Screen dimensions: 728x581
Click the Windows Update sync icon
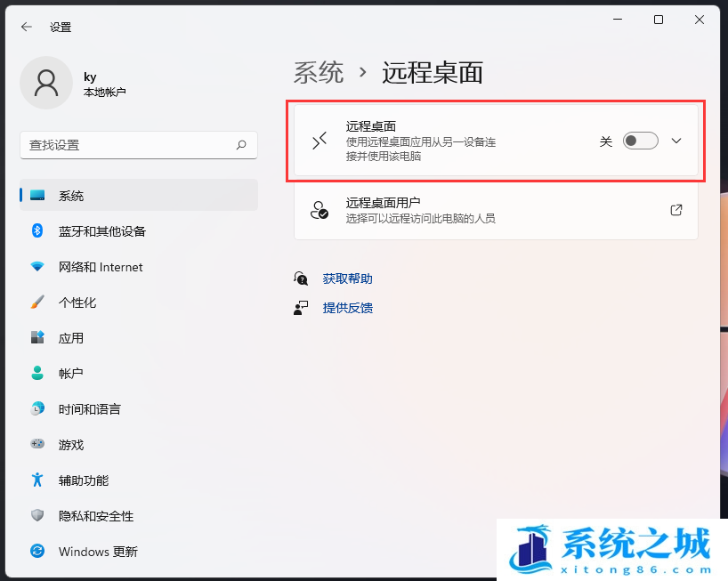37,551
